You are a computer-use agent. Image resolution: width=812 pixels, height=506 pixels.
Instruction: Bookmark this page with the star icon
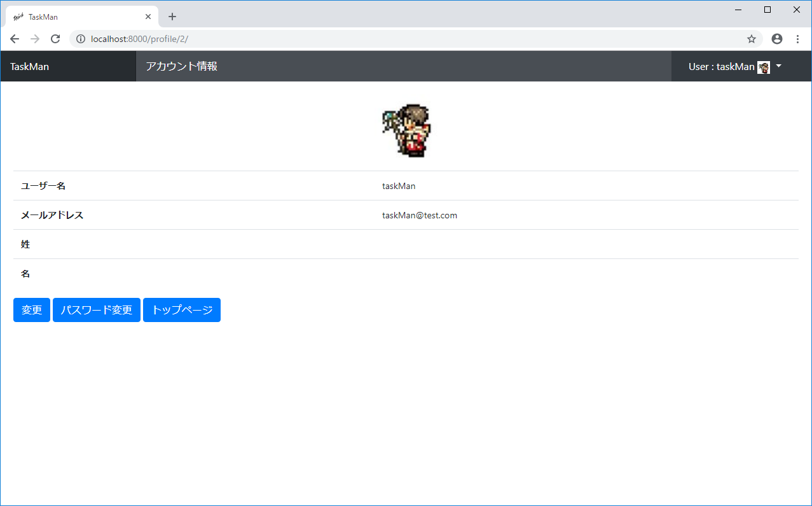tap(752, 39)
